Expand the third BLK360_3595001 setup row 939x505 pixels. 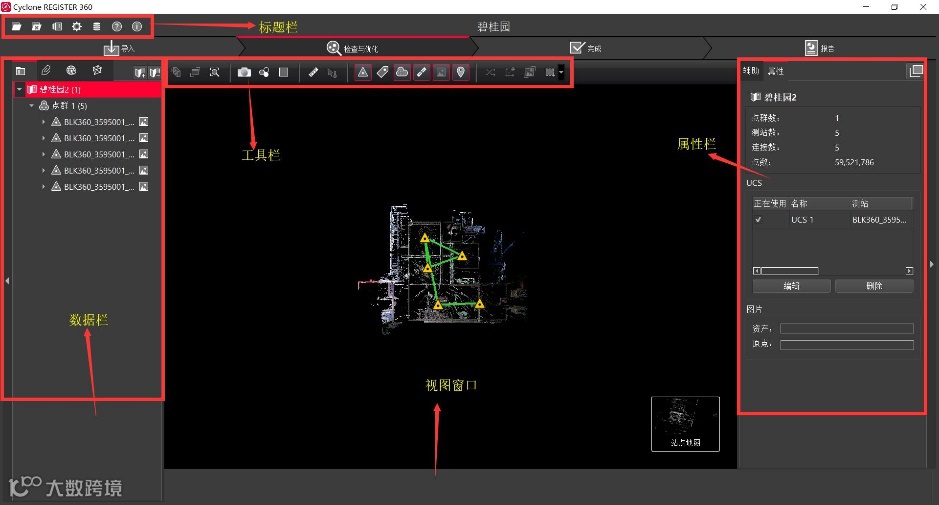[43, 154]
